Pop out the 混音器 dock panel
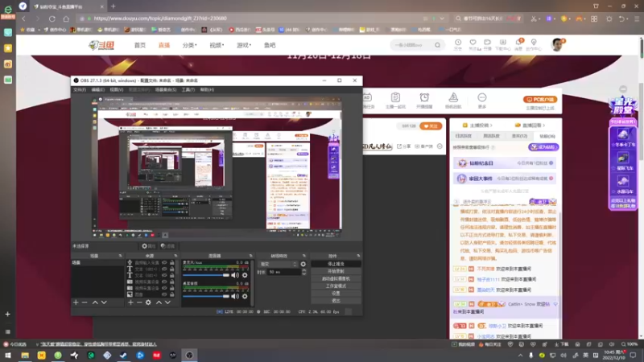The image size is (644, 362). click(250, 256)
